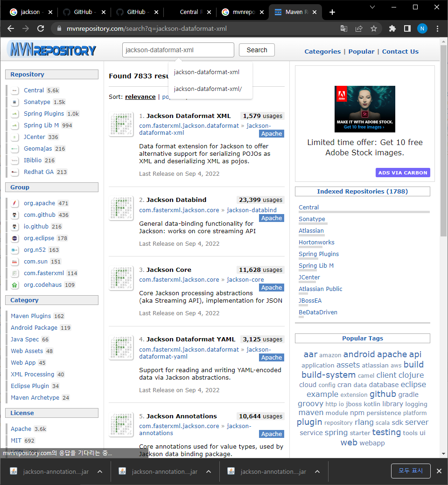
Task: Click the org.eclipse group icon
Action: [14, 238]
